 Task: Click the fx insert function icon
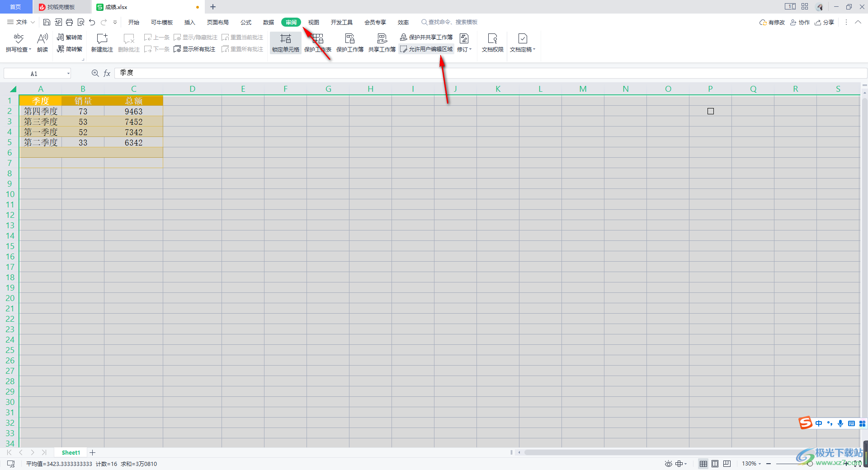tap(107, 73)
